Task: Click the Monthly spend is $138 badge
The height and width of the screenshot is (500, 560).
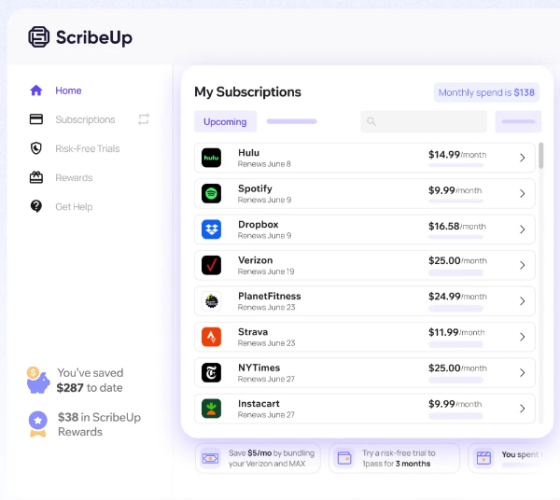Action: tap(486, 92)
